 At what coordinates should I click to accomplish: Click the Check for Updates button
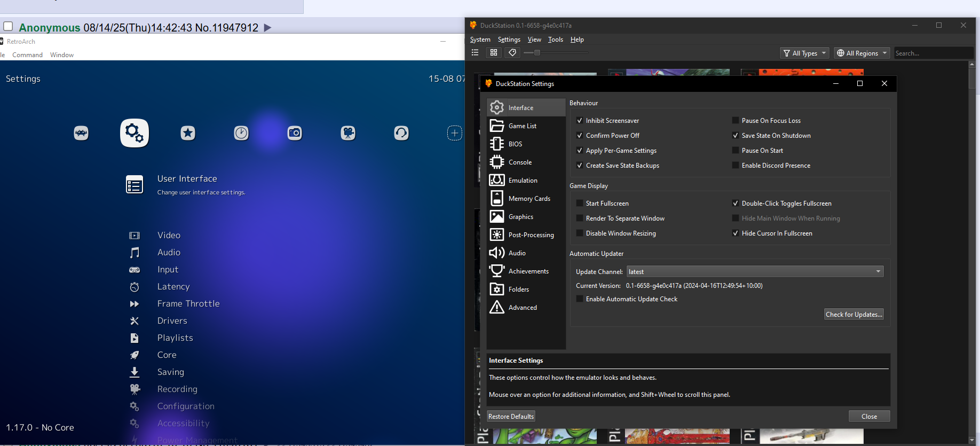point(853,315)
